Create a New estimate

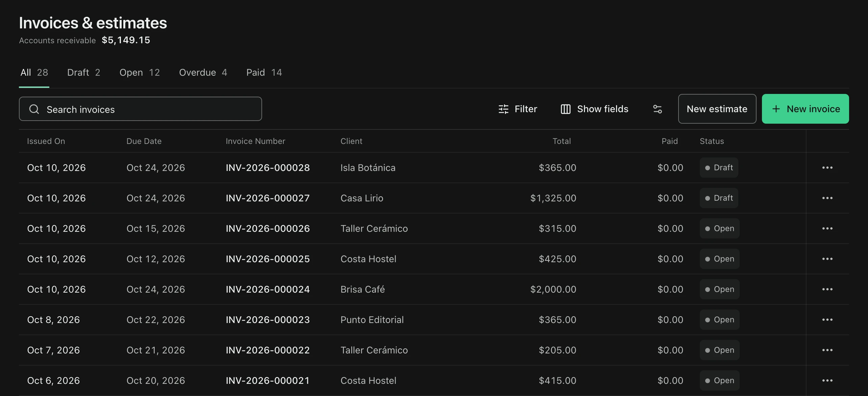[x=717, y=109]
